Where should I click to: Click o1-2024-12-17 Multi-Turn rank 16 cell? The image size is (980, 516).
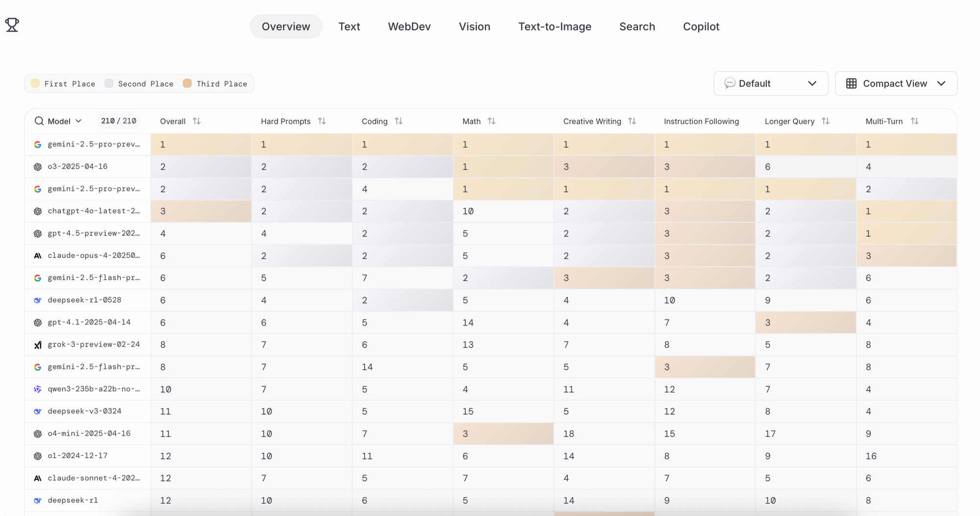[906, 456]
